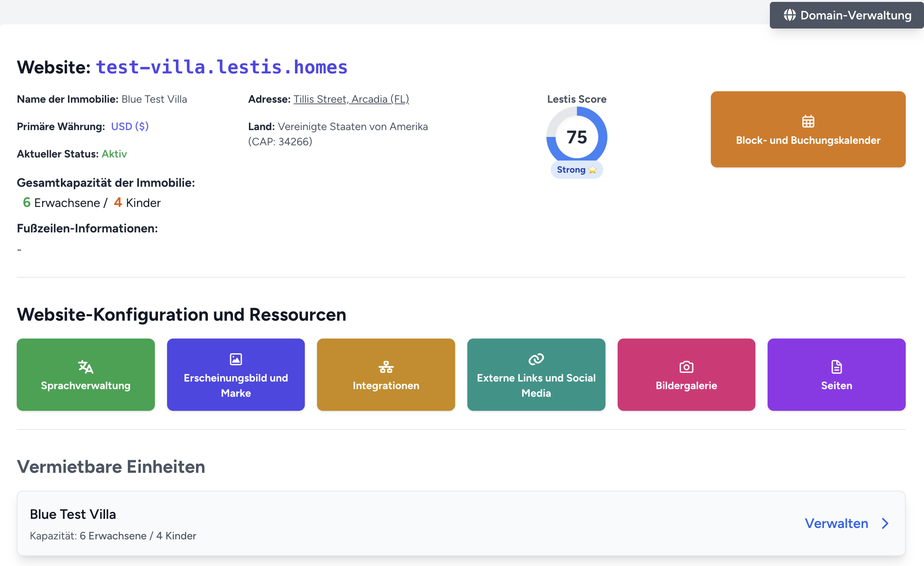Open Externe Links und Social Media tile

[536, 375]
